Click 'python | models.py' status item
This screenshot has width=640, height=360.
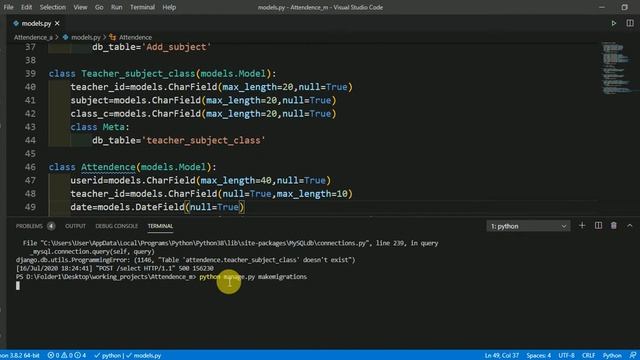pyautogui.click(x=127, y=356)
